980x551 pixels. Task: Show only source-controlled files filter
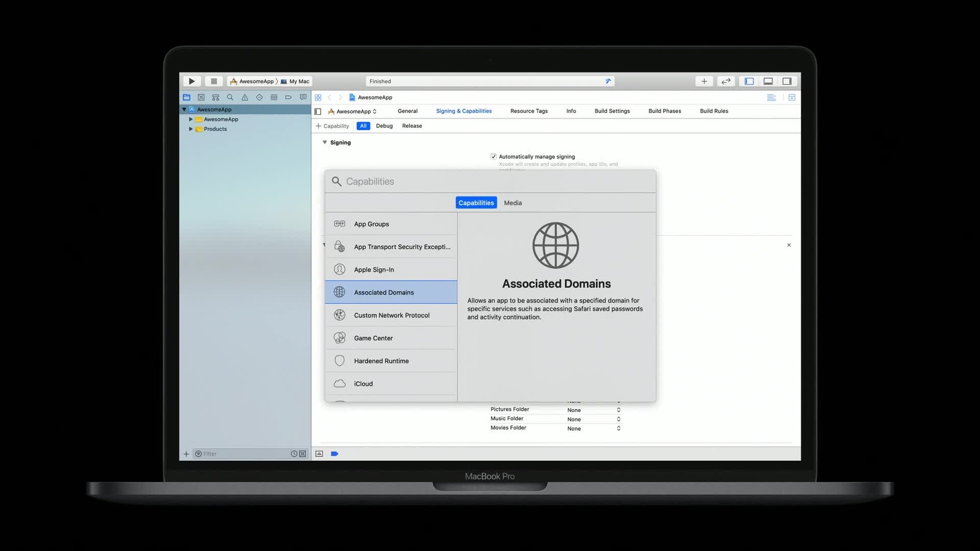(303, 454)
